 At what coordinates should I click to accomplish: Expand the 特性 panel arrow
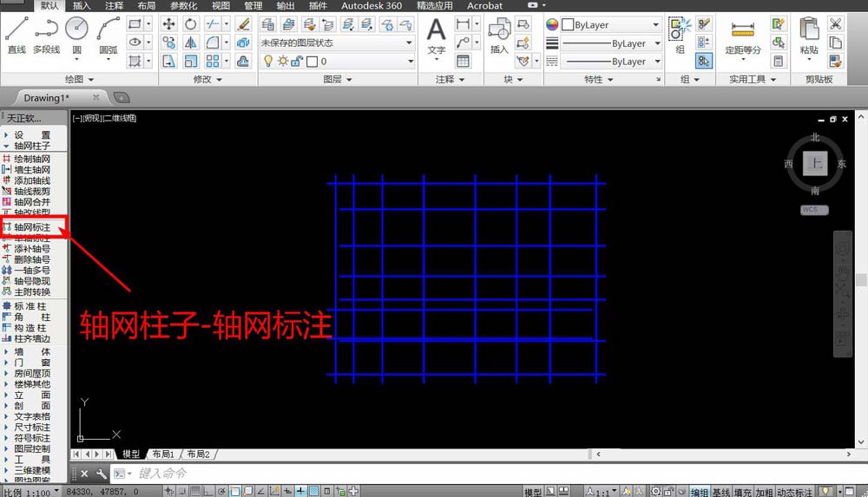click(x=610, y=80)
